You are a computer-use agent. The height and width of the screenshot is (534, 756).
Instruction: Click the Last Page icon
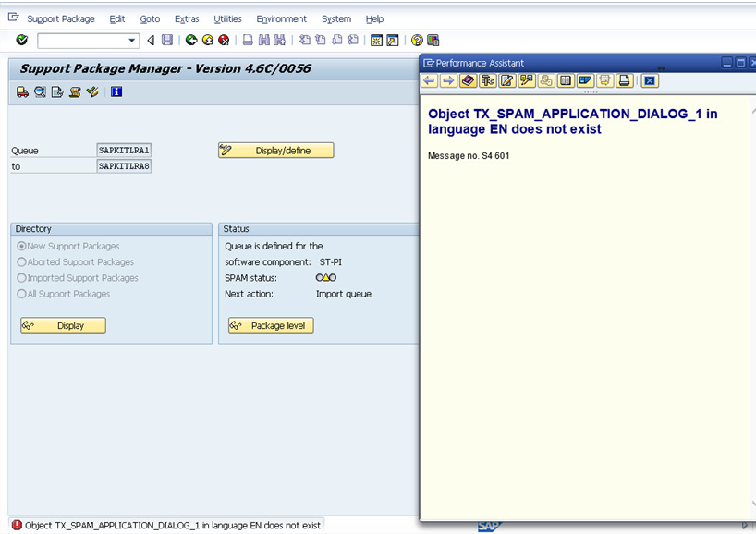[x=353, y=40]
